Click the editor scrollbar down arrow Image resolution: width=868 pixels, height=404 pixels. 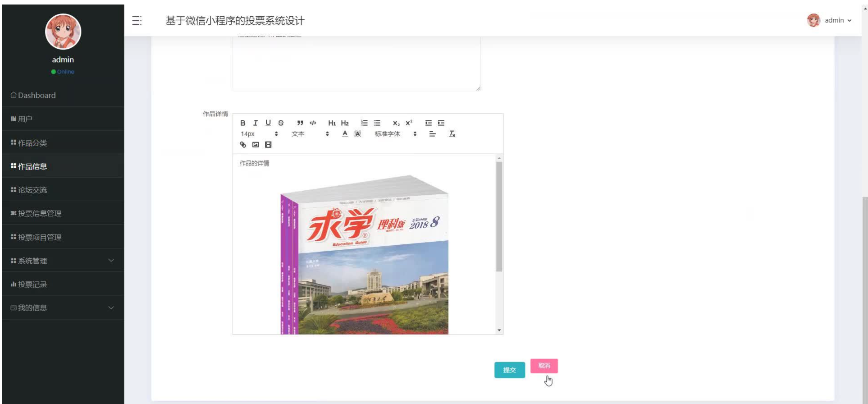click(x=499, y=330)
